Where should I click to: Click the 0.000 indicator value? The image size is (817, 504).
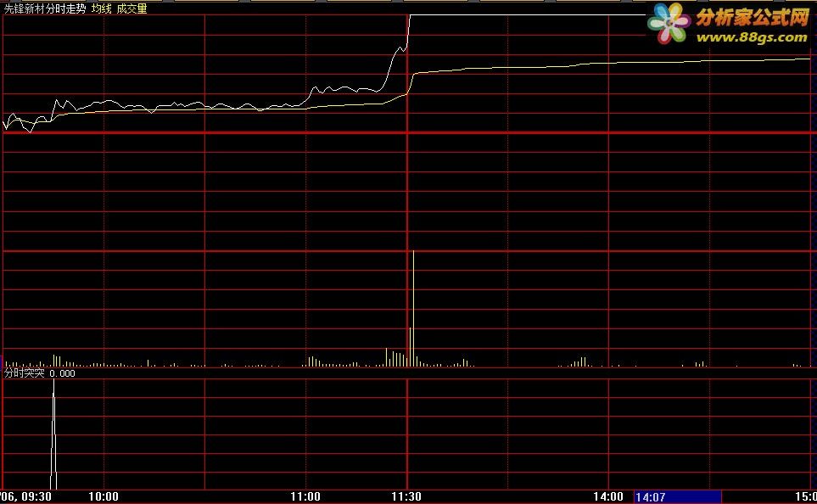62,373
